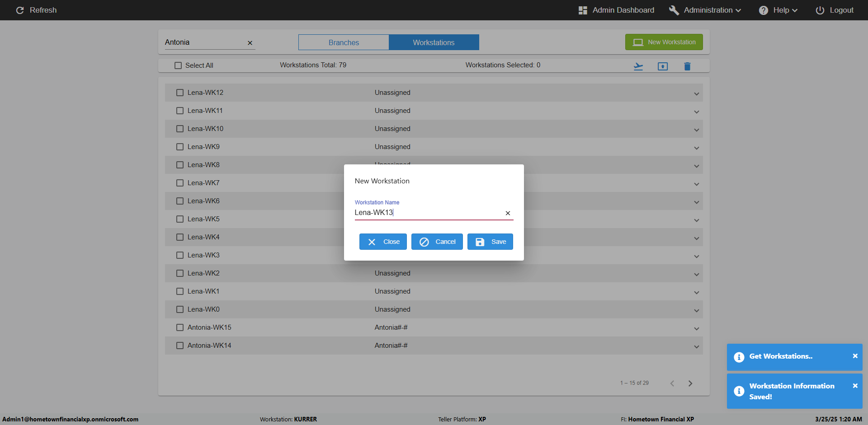Viewport: 868px width, 425px height.
Task: Dismiss the Get Workstations notification
Action: (855, 356)
